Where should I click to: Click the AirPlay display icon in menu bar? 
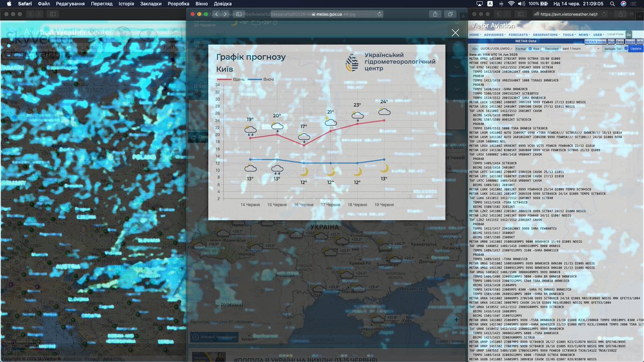(479, 3)
